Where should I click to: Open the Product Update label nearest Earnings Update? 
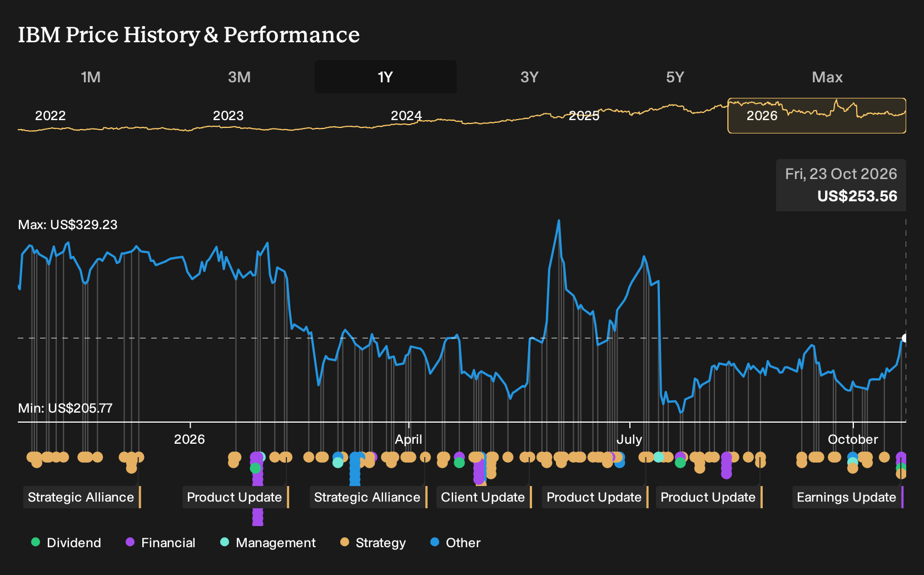coord(709,497)
